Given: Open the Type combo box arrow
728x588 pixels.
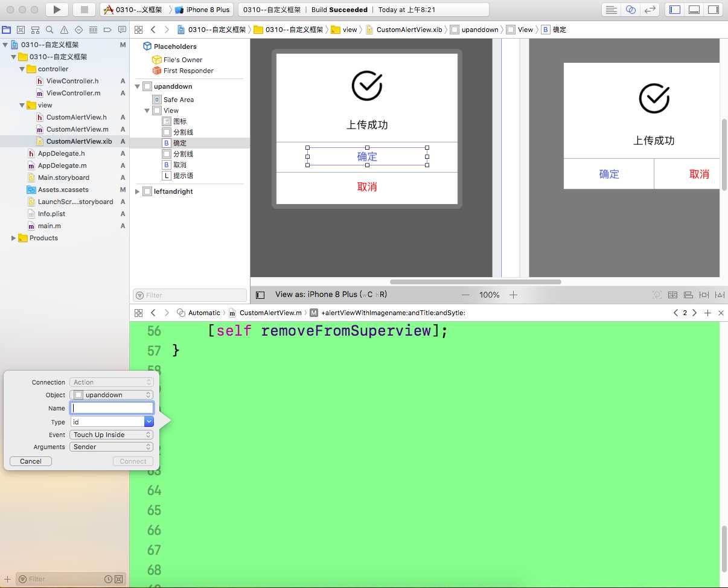Looking at the screenshot, I should 148,422.
